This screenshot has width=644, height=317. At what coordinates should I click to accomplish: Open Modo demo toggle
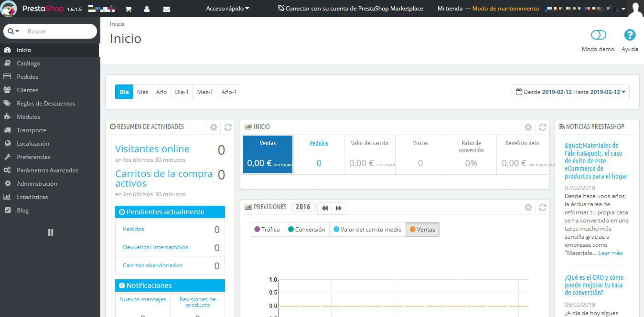pyautogui.click(x=598, y=35)
